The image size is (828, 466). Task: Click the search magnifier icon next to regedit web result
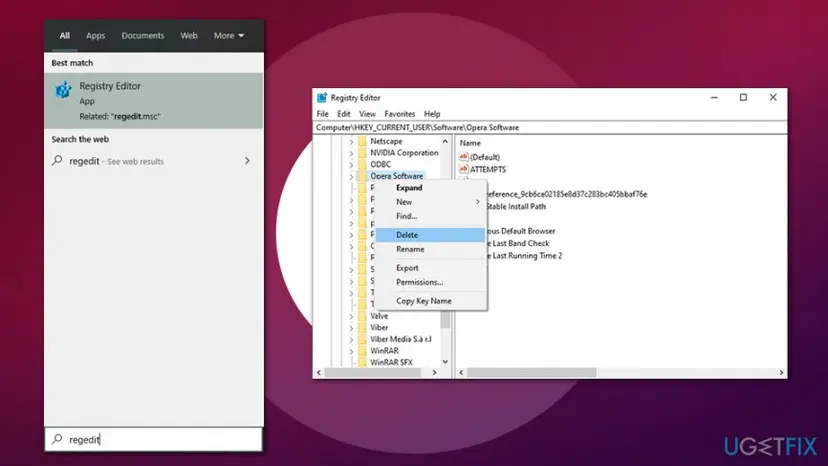pyautogui.click(x=58, y=161)
